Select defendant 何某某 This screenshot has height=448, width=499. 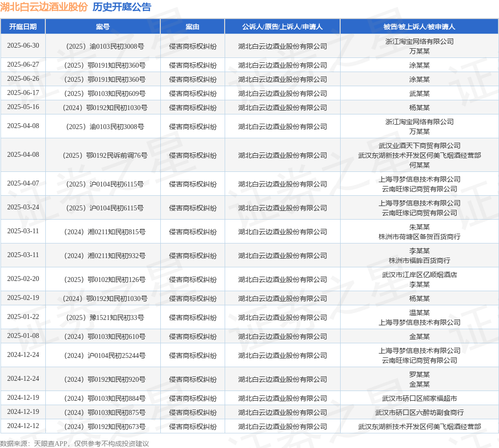click(x=420, y=165)
